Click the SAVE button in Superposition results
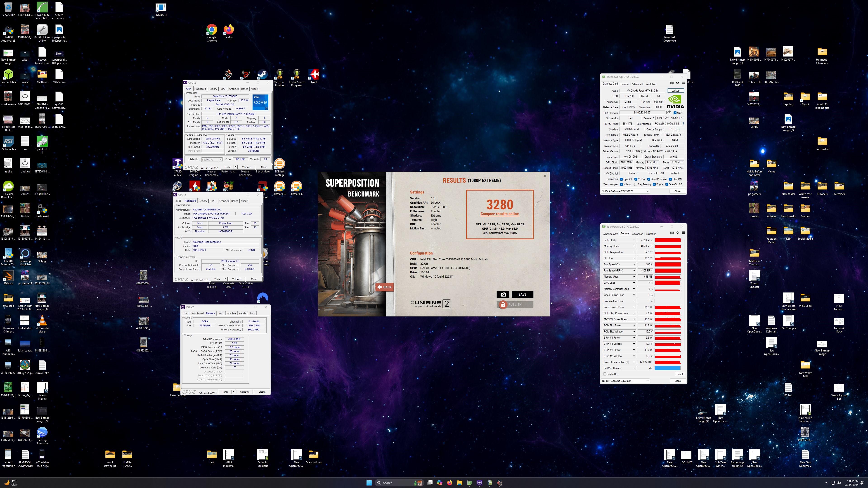The width and height of the screenshot is (868, 488). (522, 294)
